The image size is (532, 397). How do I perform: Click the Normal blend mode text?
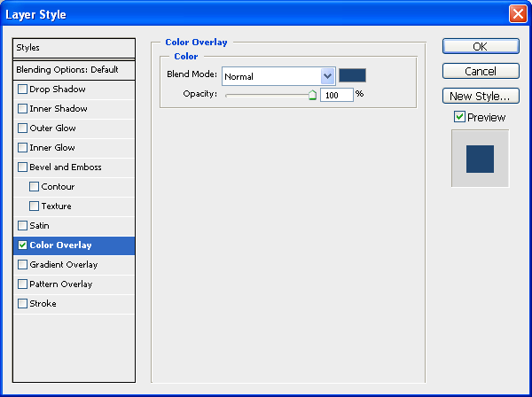tap(239, 76)
